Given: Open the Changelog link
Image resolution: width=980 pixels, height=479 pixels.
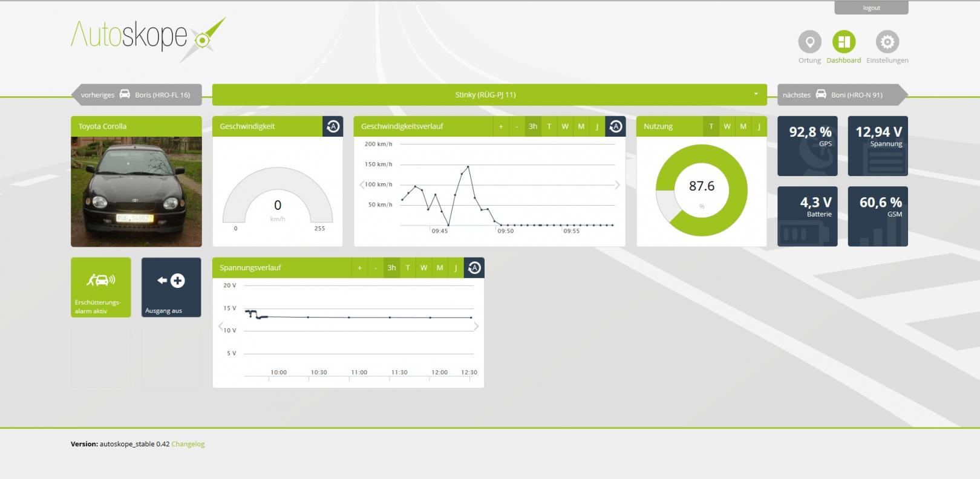Looking at the screenshot, I should click(188, 444).
